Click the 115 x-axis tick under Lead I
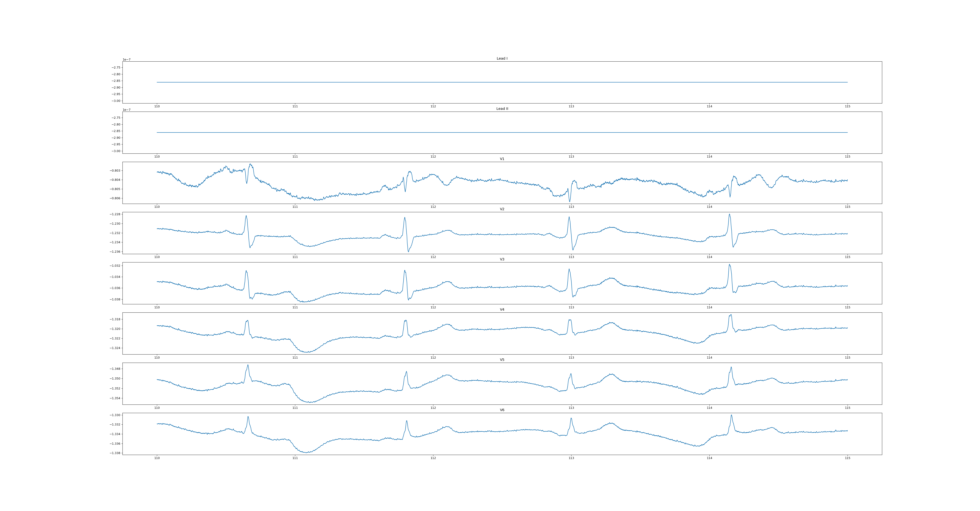The width and height of the screenshot is (980, 511). click(847, 106)
